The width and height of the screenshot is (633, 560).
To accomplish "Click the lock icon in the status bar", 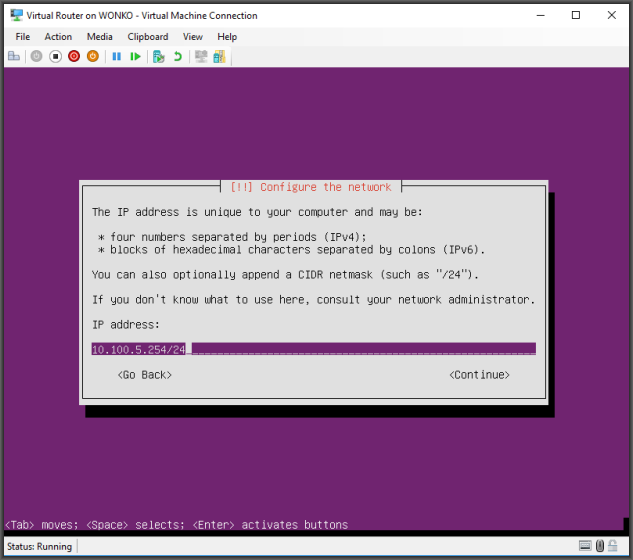I will coord(613,546).
